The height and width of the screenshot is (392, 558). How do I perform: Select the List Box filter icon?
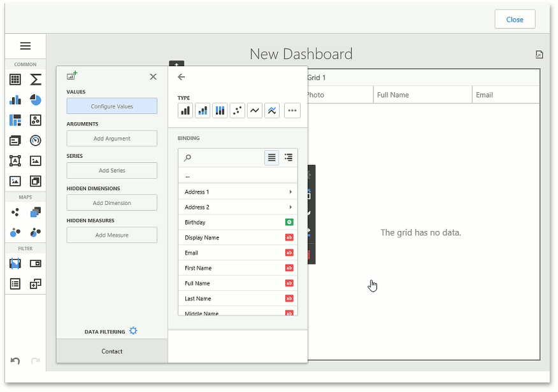point(15,284)
